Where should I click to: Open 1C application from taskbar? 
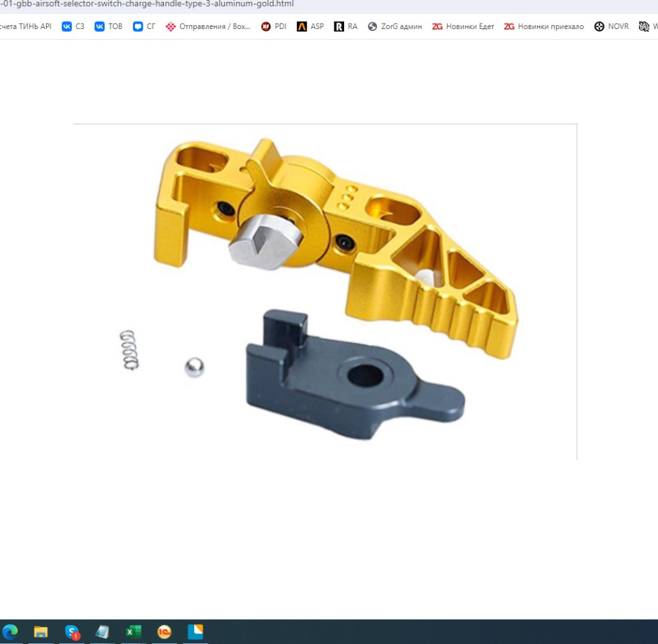point(164,631)
